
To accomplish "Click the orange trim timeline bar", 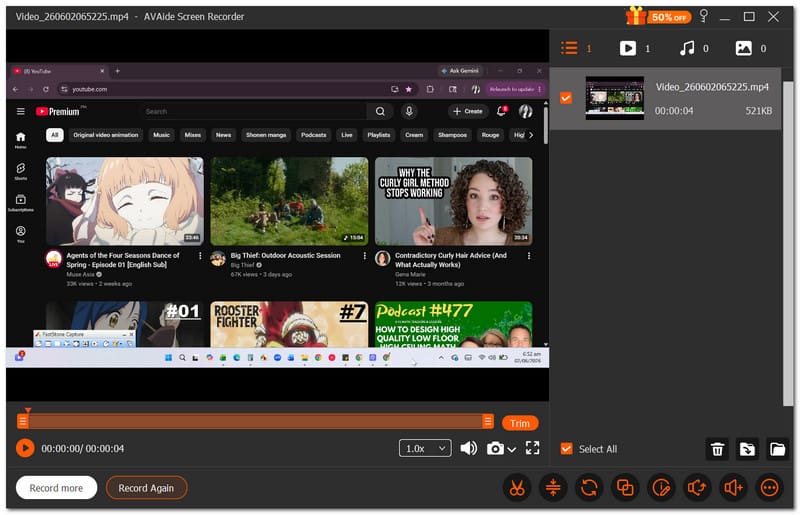I will pos(255,421).
